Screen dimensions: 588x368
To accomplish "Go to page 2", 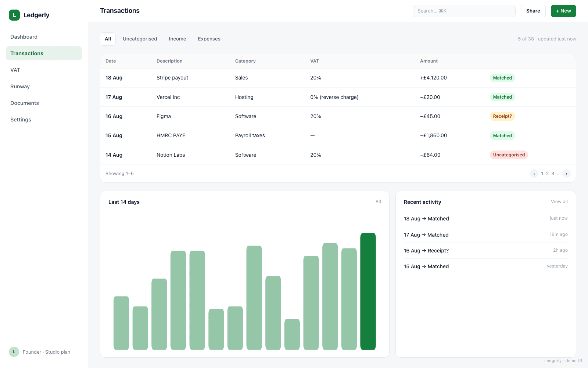I will point(547,174).
